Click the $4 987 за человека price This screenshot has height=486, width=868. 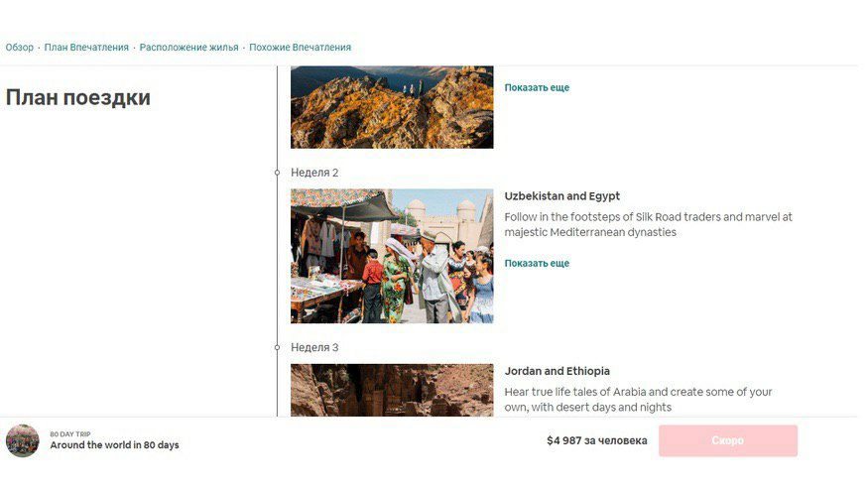pyautogui.click(x=597, y=440)
